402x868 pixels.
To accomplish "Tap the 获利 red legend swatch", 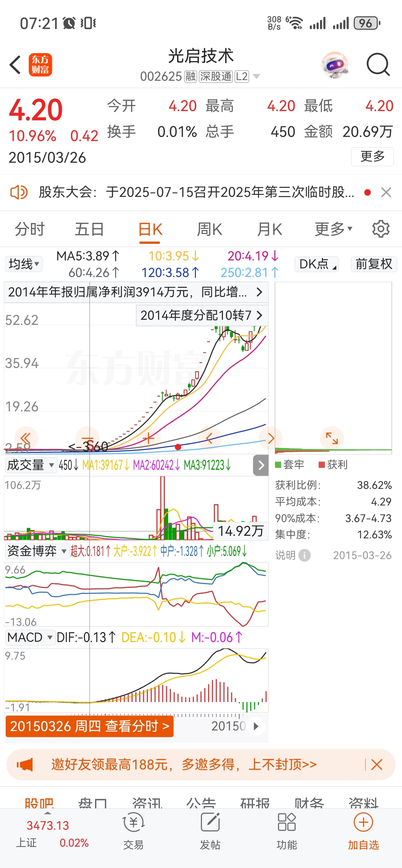I will [322, 465].
